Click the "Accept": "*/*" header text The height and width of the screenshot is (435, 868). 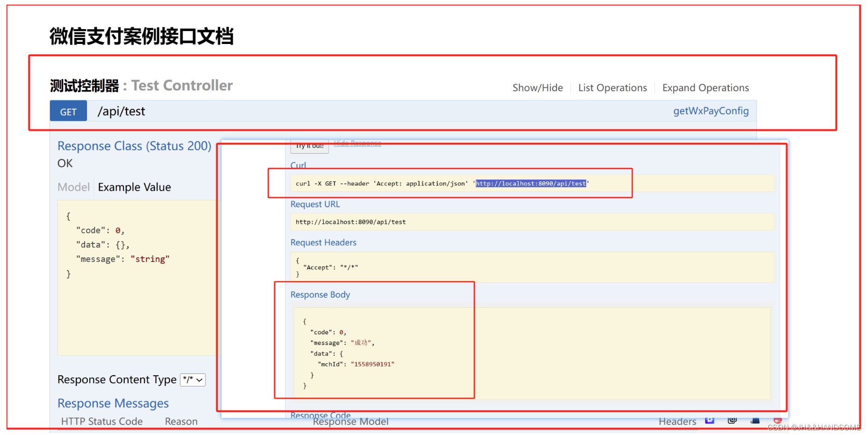click(x=330, y=267)
